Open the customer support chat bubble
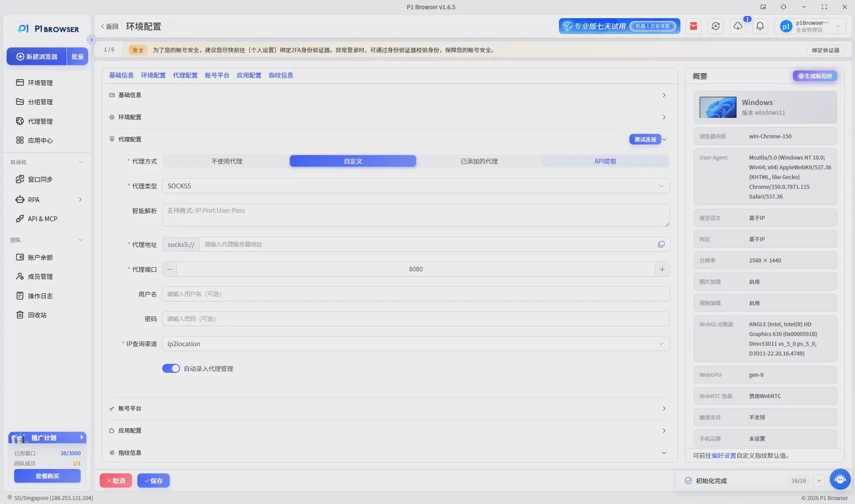 (840, 480)
